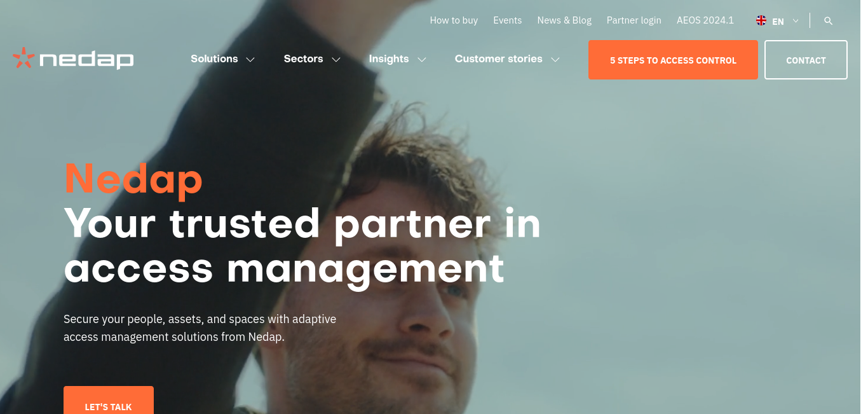The height and width of the screenshot is (414, 868).
Task: Click the search magnifier icon
Action: point(828,21)
